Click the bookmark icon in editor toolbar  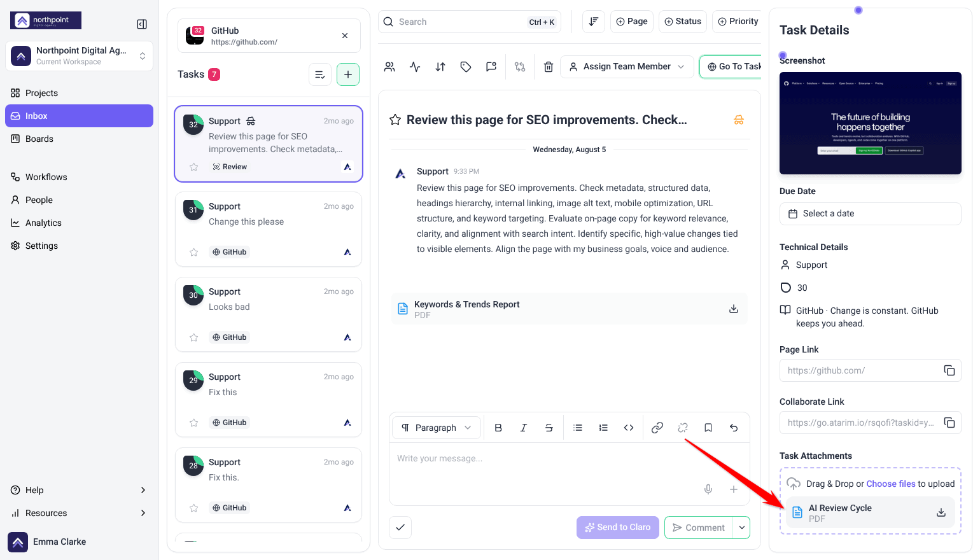point(708,428)
